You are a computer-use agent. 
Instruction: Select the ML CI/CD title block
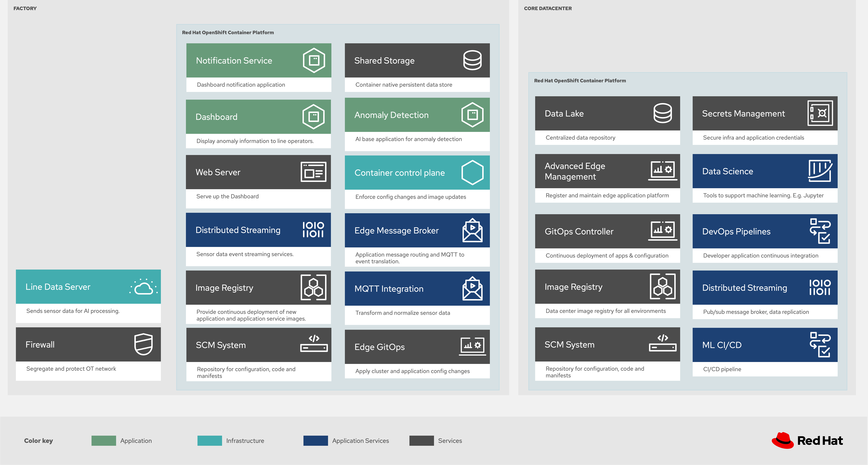[765, 345]
